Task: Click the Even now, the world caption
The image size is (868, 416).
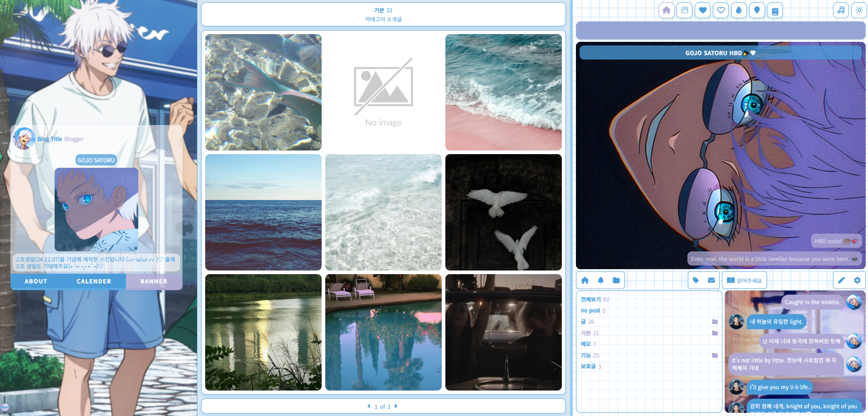Action: (x=774, y=259)
